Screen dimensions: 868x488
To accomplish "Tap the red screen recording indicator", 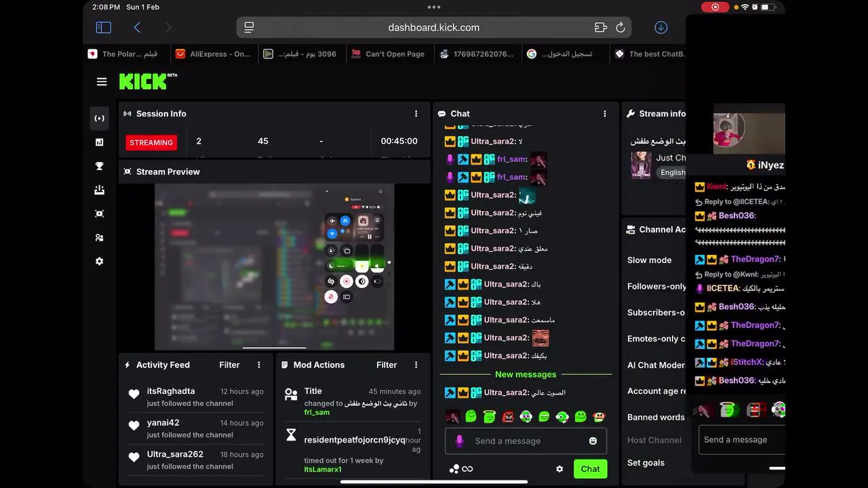I will pyautogui.click(x=715, y=7).
